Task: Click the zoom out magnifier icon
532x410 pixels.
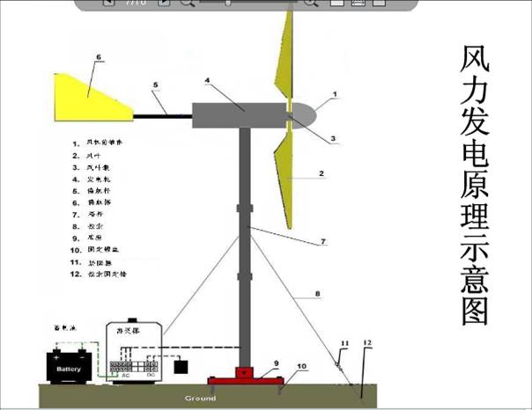Action: pyautogui.click(x=188, y=3)
